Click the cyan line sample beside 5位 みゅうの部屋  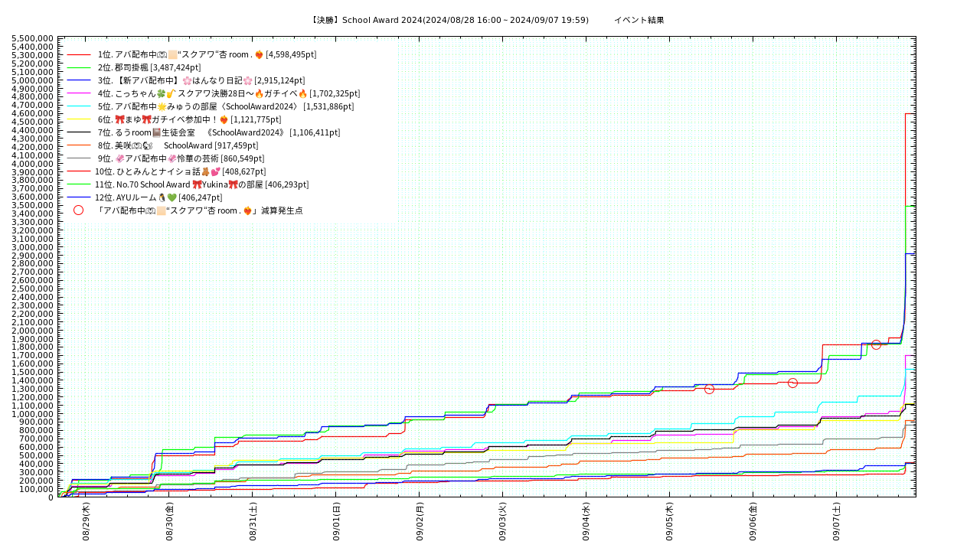(x=79, y=106)
